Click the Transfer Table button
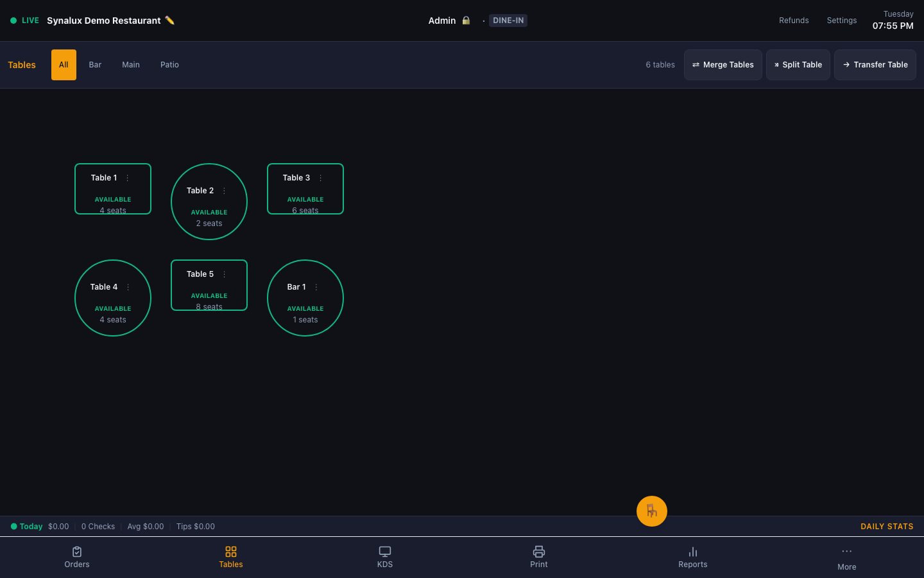924x578 pixels. 875,65
